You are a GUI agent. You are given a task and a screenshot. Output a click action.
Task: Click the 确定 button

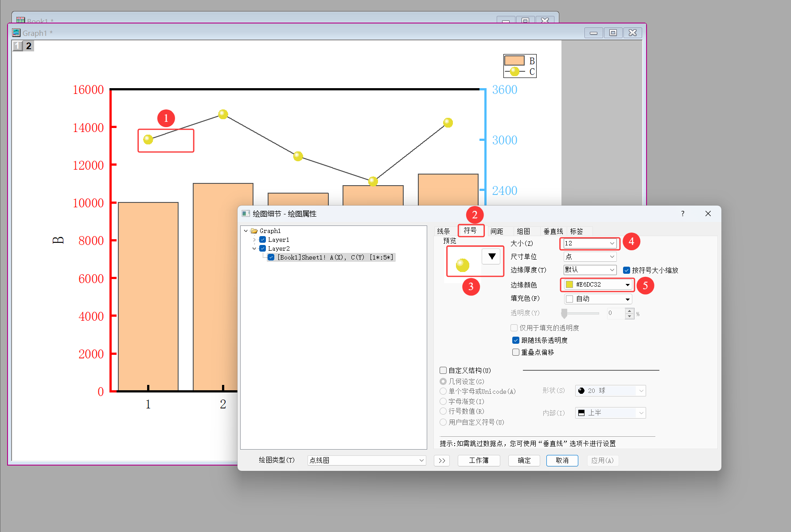[524, 461]
